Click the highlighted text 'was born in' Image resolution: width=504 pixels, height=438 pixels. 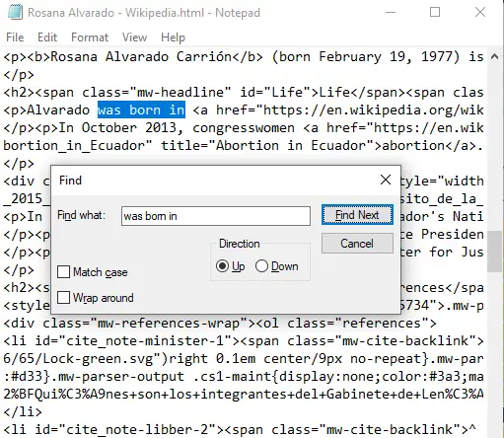coord(141,109)
